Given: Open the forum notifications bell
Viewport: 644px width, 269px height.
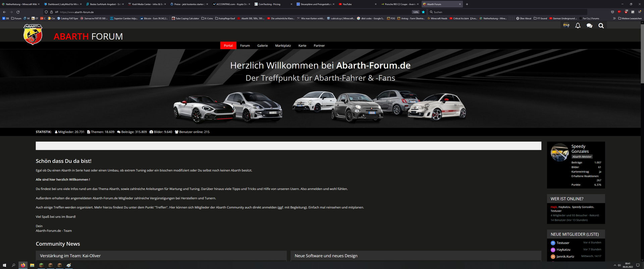Looking at the screenshot, I should coord(578,26).
